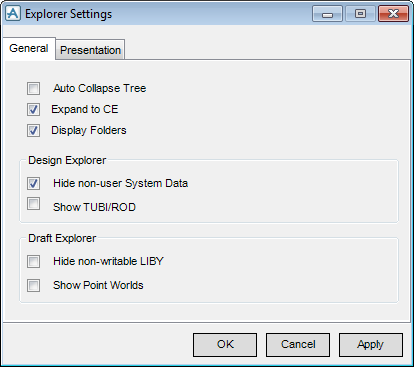
Task: Turn on Show Point Worlds checkbox
Action: (x=33, y=285)
